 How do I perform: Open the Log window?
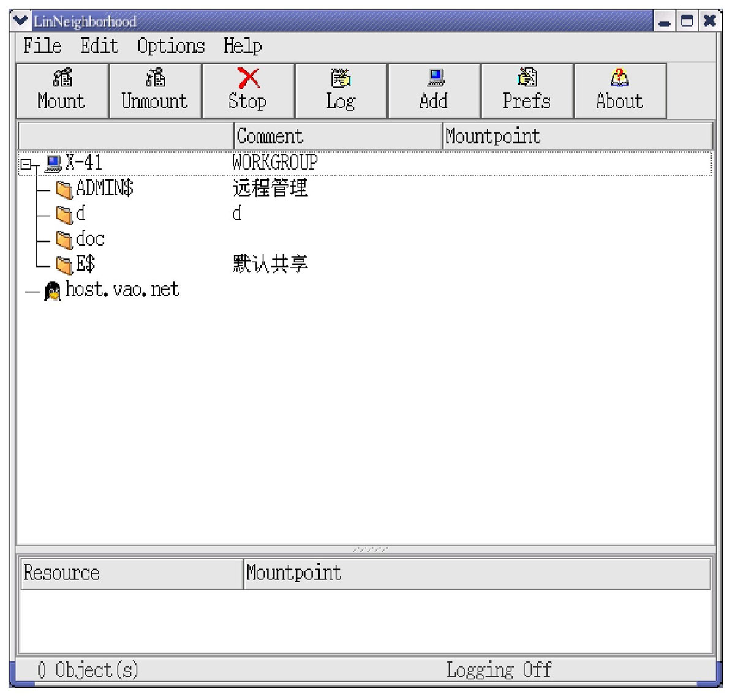coord(341,91)
